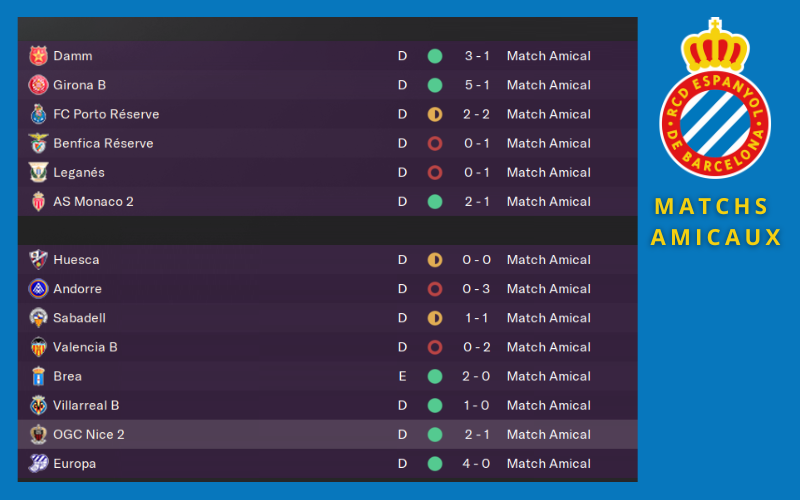The image size is (800, 500).
Task: Click the Girona B club crest
Action: click(x=38, y=85)
